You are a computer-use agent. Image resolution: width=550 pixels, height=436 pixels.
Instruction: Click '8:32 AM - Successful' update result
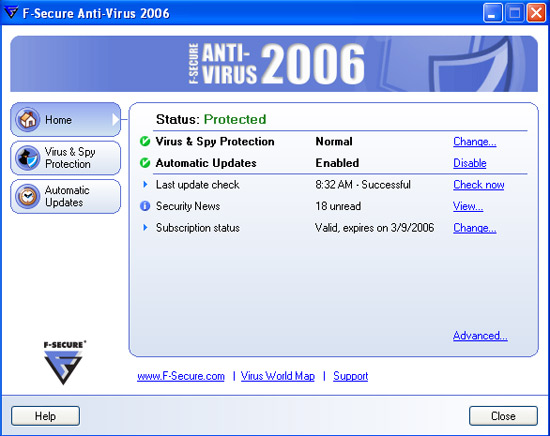(363, 185)
